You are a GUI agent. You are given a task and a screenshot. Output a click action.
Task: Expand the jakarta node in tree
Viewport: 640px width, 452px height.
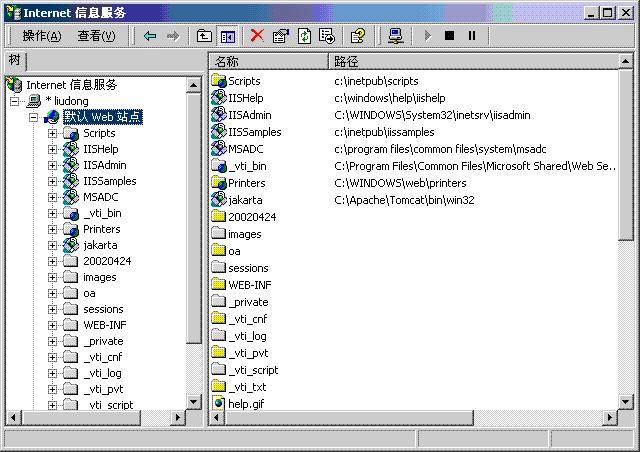52,245
